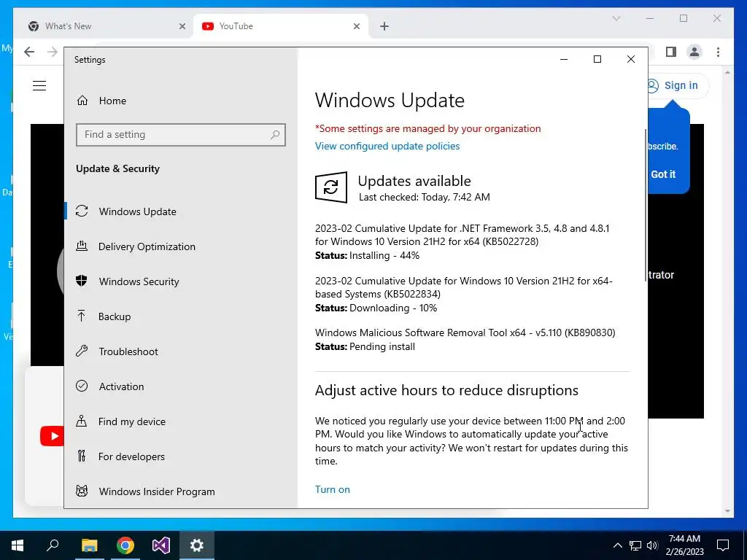Open View configured update policies link
The height and width of the screenshot is (560, 747).
pyautogui.click(x=387, y=146)
